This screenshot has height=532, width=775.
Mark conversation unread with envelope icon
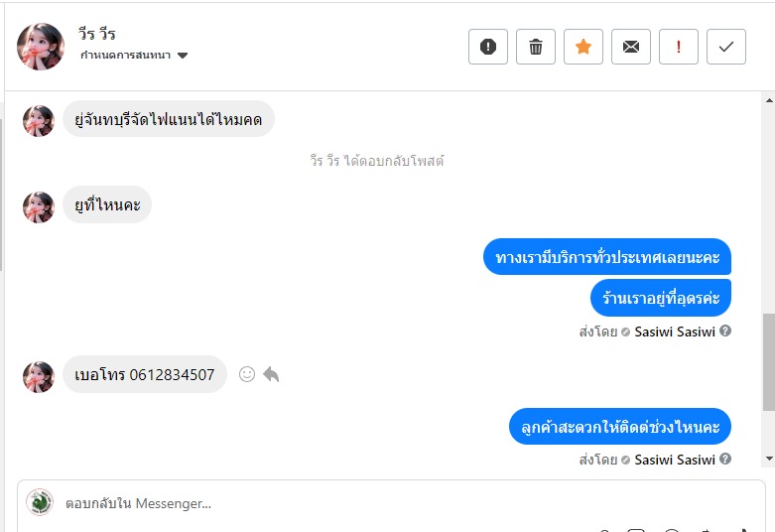click(x=631, y=47)
